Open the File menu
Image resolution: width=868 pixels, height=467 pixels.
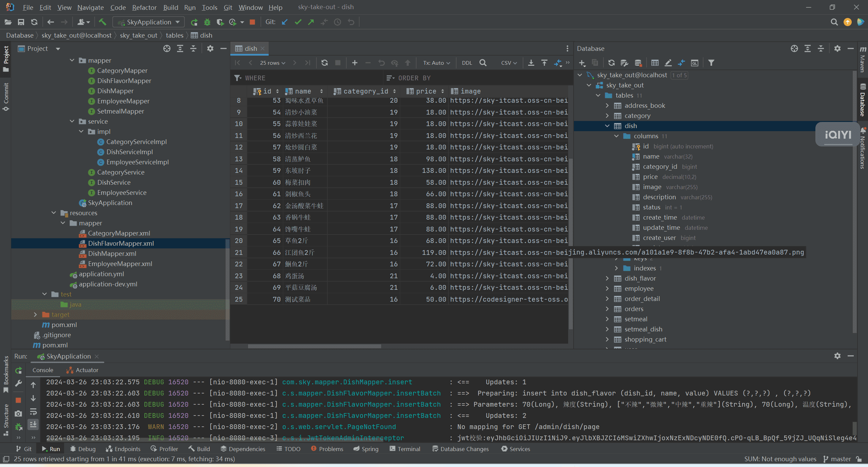28,7
